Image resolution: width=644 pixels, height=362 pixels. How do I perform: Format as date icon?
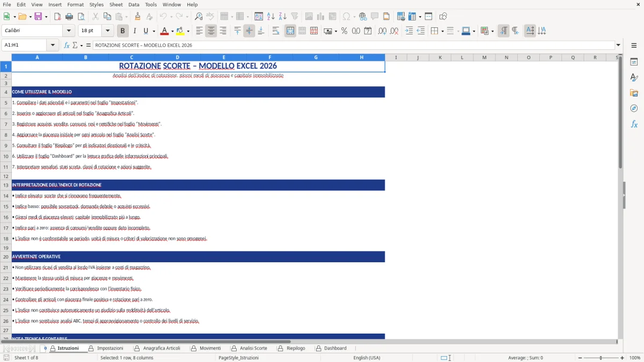click(x=368, y=31)
